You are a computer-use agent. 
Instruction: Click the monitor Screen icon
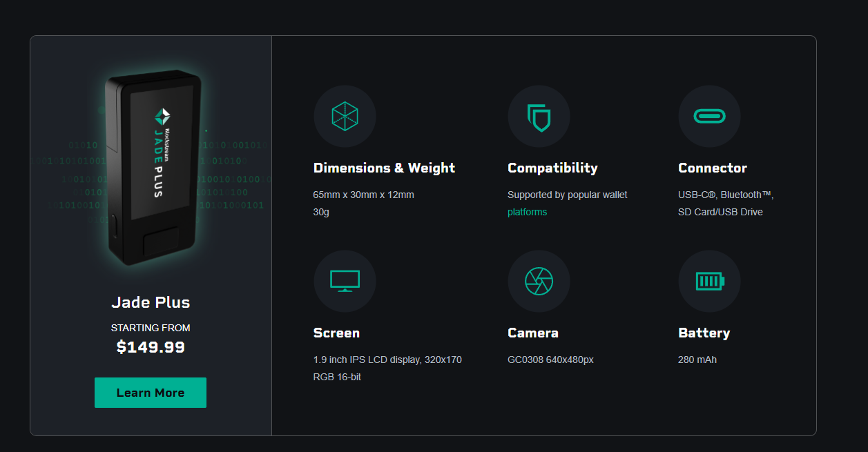tap(345, 281)
